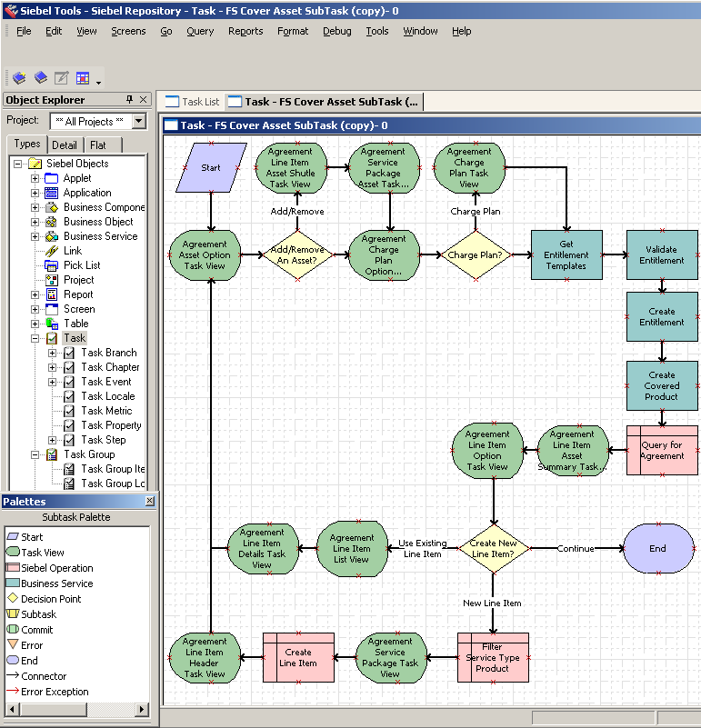Expand the Task Branch node
The image size is (701, 728).
pyautogui.click(x=53, y=353)
